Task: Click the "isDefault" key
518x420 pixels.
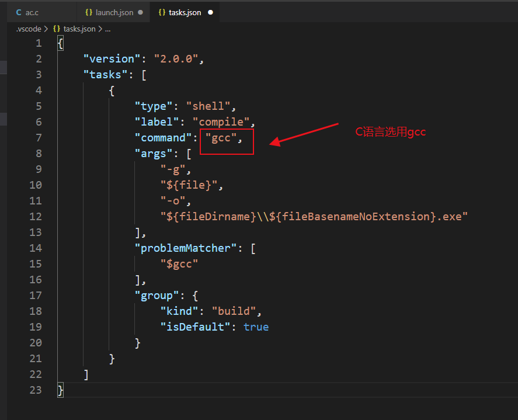Action: 196,327
